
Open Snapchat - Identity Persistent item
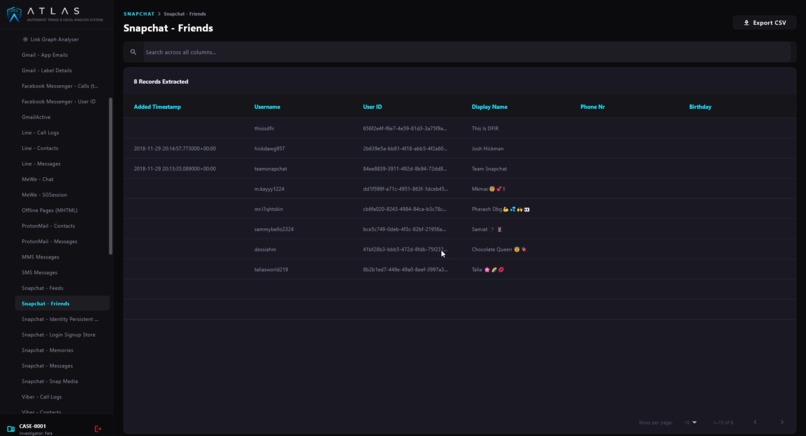click(x=60, y=319)
